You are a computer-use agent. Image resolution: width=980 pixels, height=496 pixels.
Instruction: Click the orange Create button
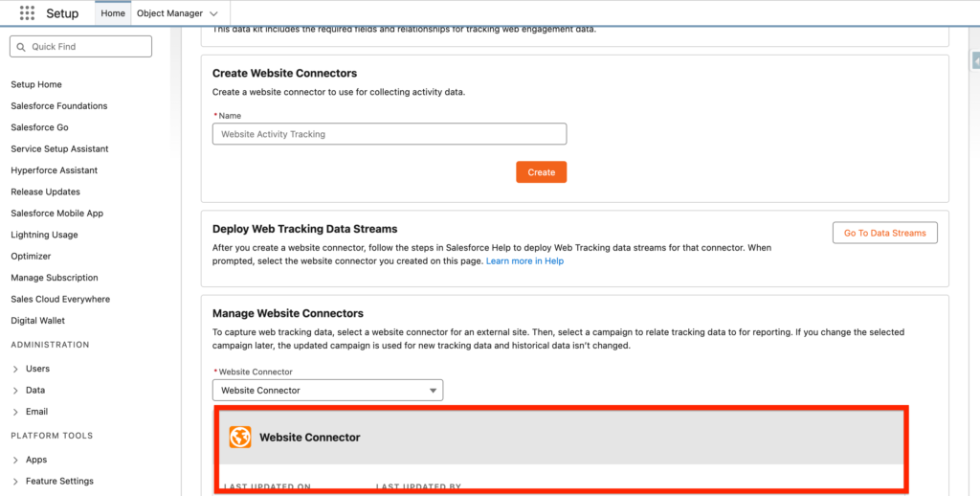[x=541, y=172]
